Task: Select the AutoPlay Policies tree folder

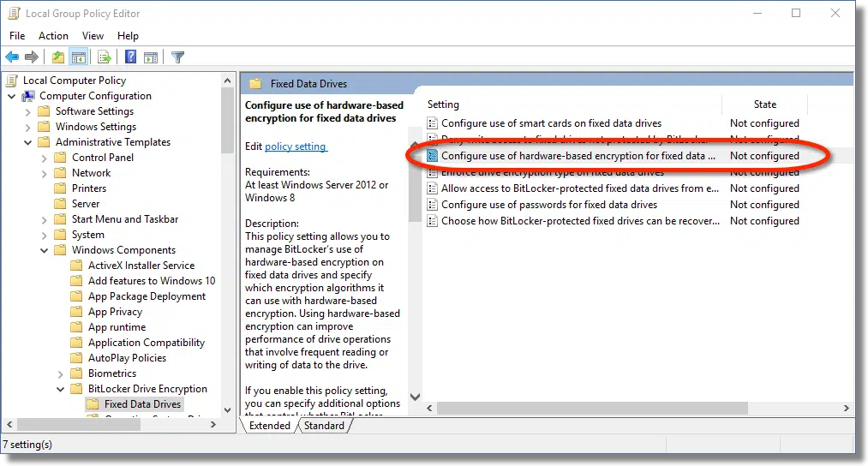Action: coord(127,358)
